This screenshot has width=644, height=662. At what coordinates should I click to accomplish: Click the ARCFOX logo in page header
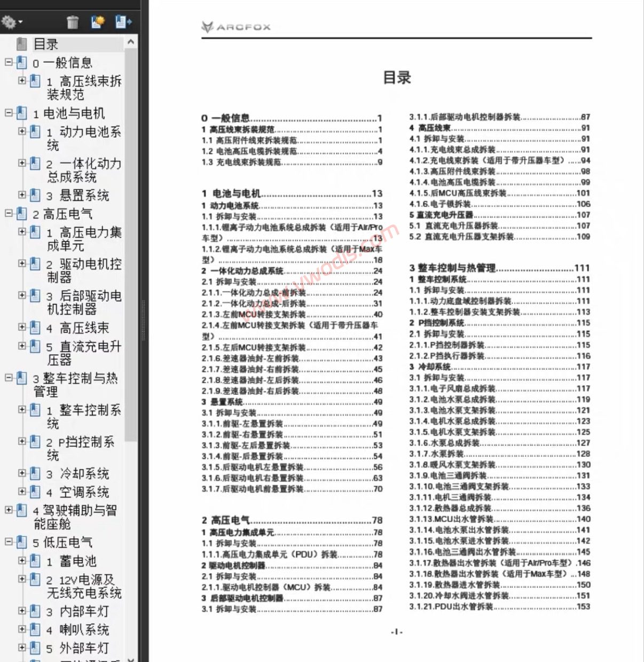click(x=236, y=27)
